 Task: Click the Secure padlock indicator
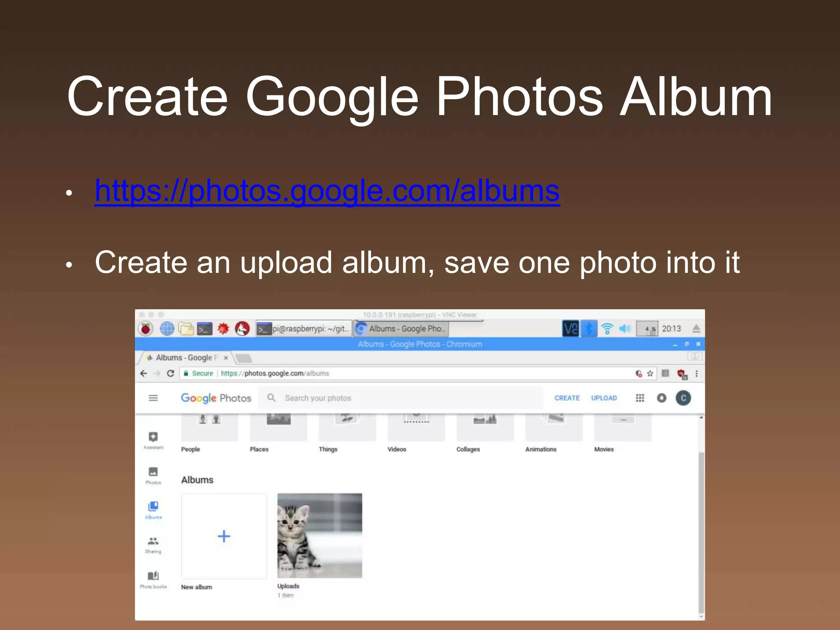click(198, 373)
